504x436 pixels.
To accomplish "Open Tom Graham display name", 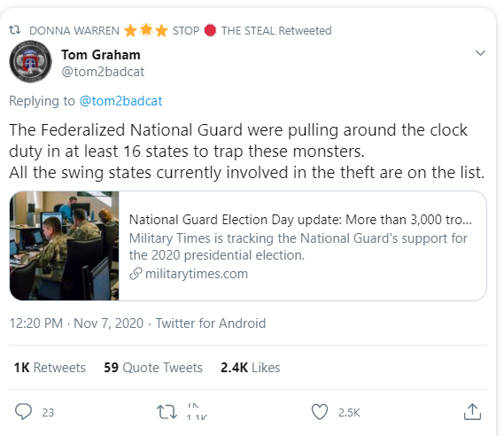I will (x=101, y=55).
